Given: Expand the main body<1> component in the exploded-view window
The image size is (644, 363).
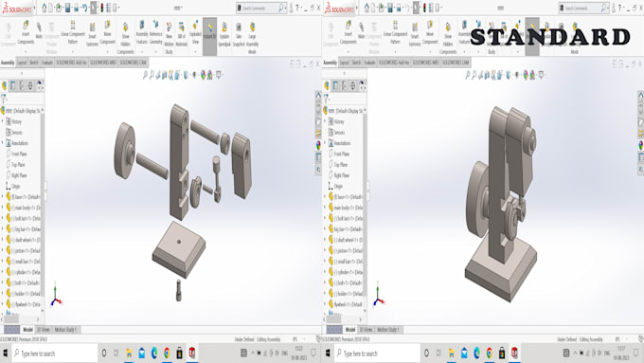Looking at the screenshot, I should pyautogui.click(x=3, y=208).
